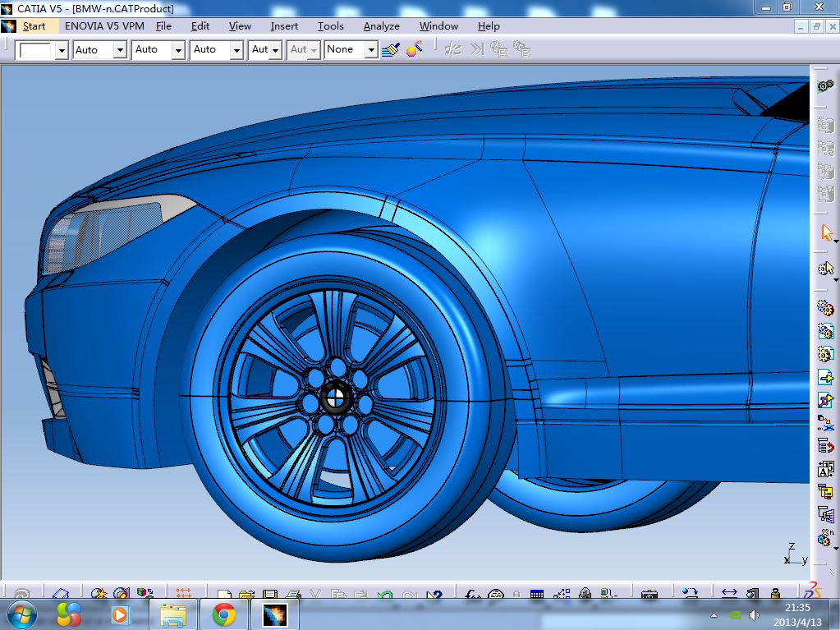Insert a new Part

pos(825,353)
